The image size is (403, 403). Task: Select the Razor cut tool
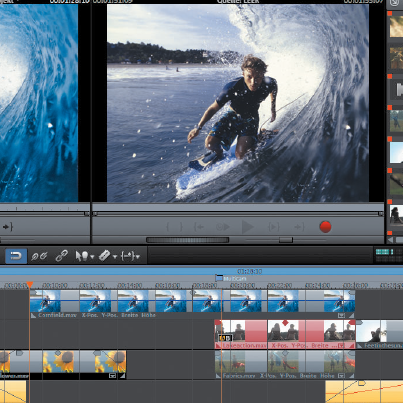(104, 256)
